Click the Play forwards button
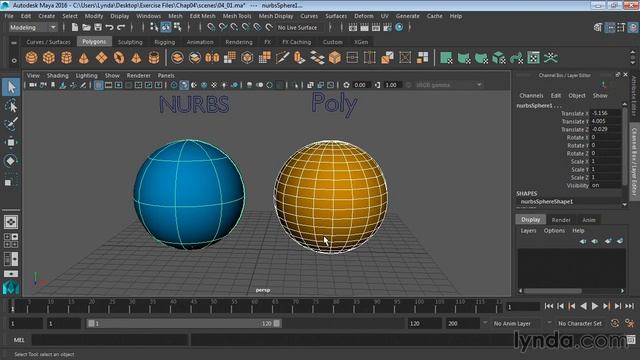The image size is (640, 360). (x=595, y=306)
